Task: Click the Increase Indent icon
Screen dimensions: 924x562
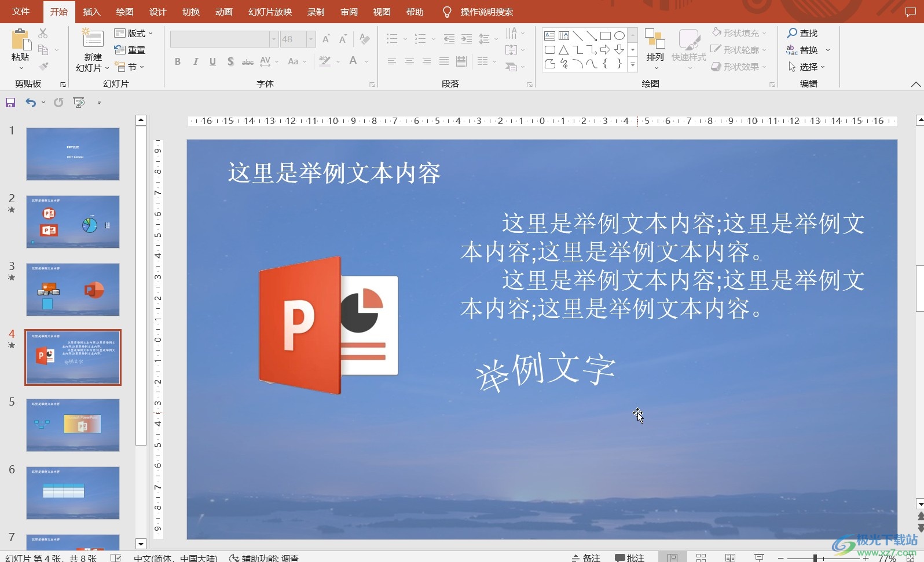Action: click(x=467, y=39)
